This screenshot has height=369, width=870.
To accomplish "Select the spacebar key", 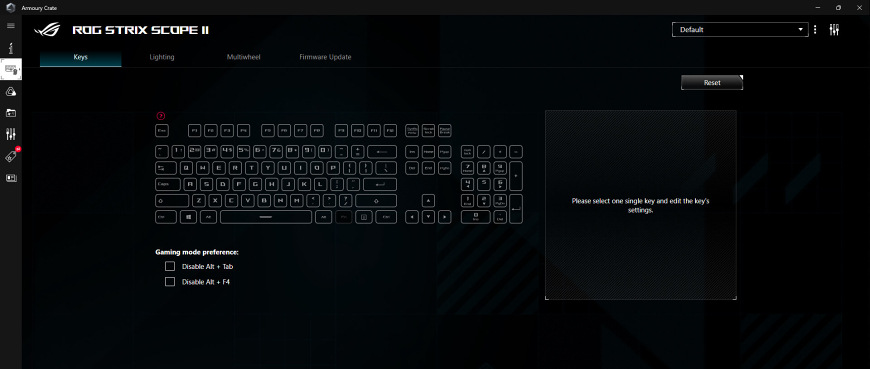I will click(x=266, y=217).
